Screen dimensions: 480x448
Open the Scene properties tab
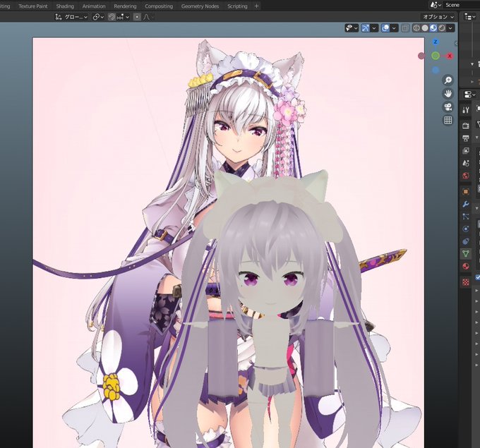466,163
